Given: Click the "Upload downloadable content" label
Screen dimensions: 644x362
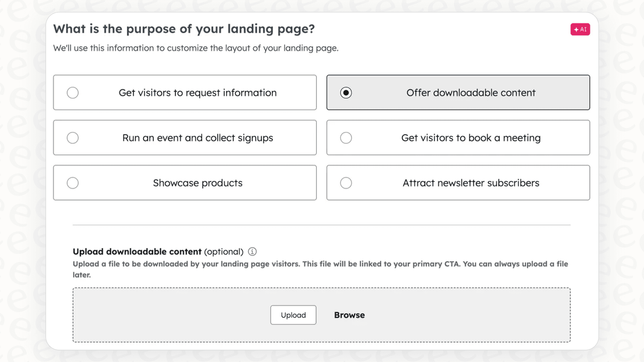Looking at the screenshot, I should [137, 252].
